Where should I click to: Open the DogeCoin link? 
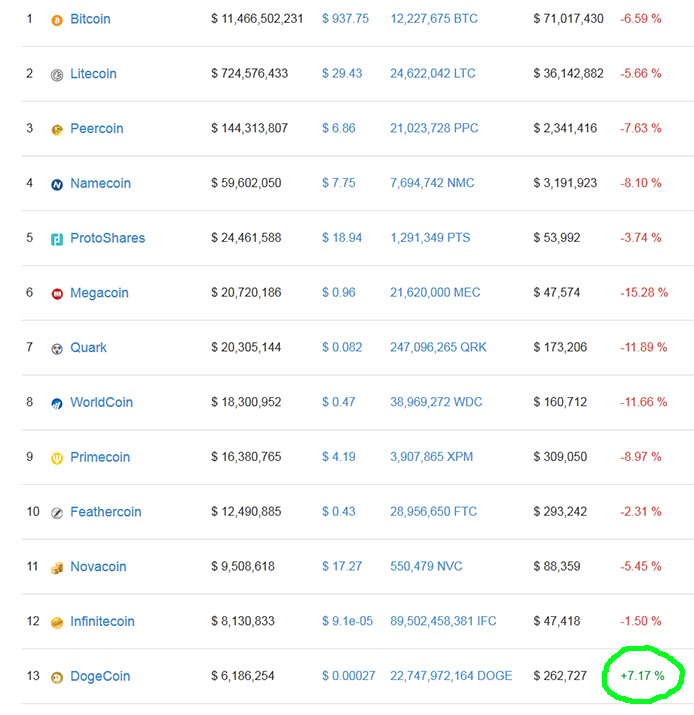(100, 676)
